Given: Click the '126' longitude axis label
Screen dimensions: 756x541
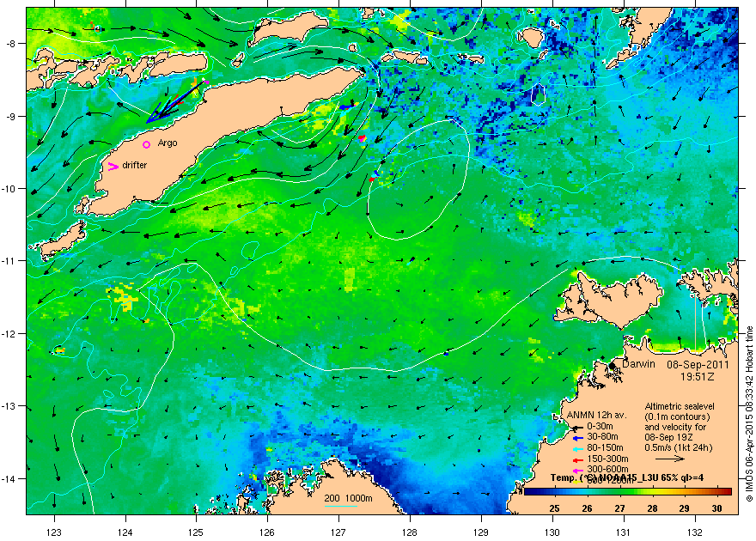Looking at the screenshot, I should coord(267,532).
